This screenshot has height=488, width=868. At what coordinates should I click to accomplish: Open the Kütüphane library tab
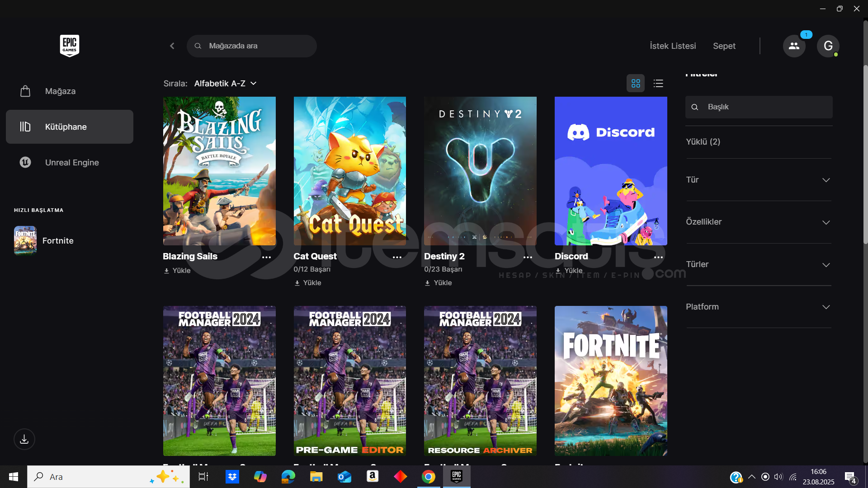pos(70,127)
